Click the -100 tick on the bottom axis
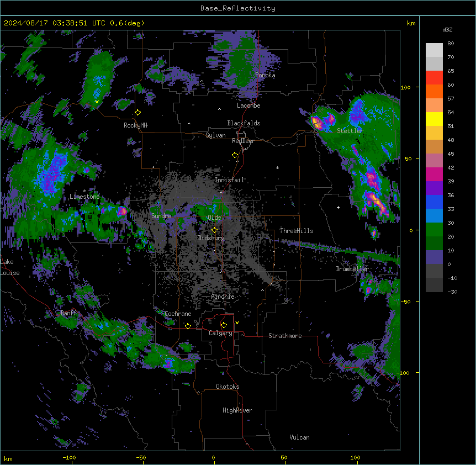This screenshot has width=476, height=465. [x=69, y=457]
